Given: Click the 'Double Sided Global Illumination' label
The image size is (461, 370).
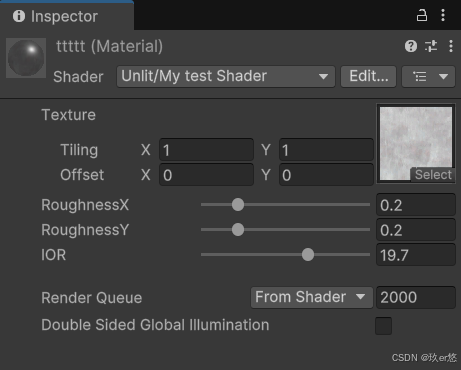Looking at the screenshot, I should (155, 325).
